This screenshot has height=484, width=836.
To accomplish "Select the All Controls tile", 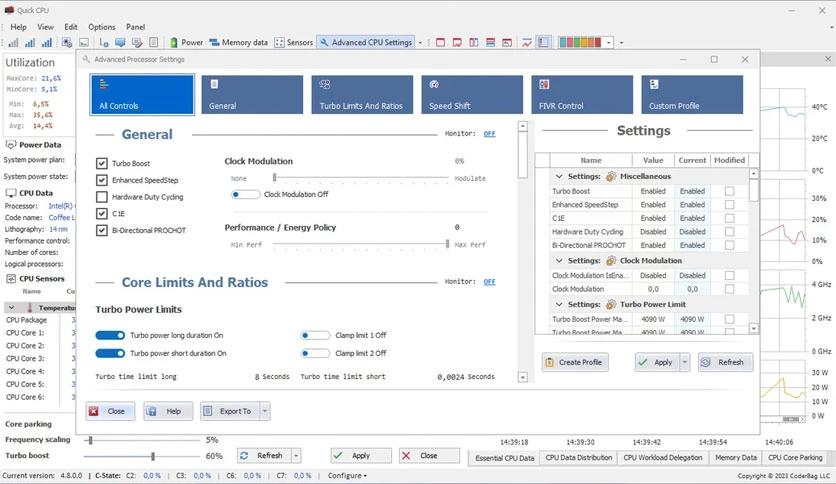I will pos(142,95).
